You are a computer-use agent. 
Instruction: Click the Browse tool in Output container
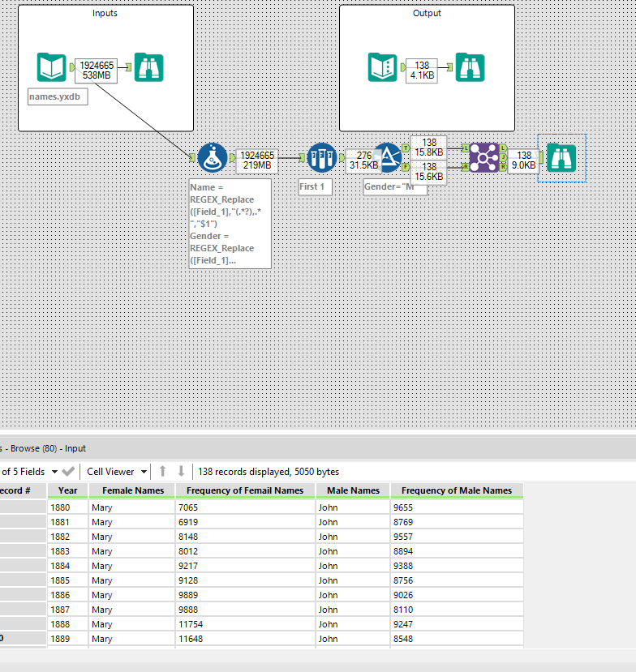pos(470,67)
